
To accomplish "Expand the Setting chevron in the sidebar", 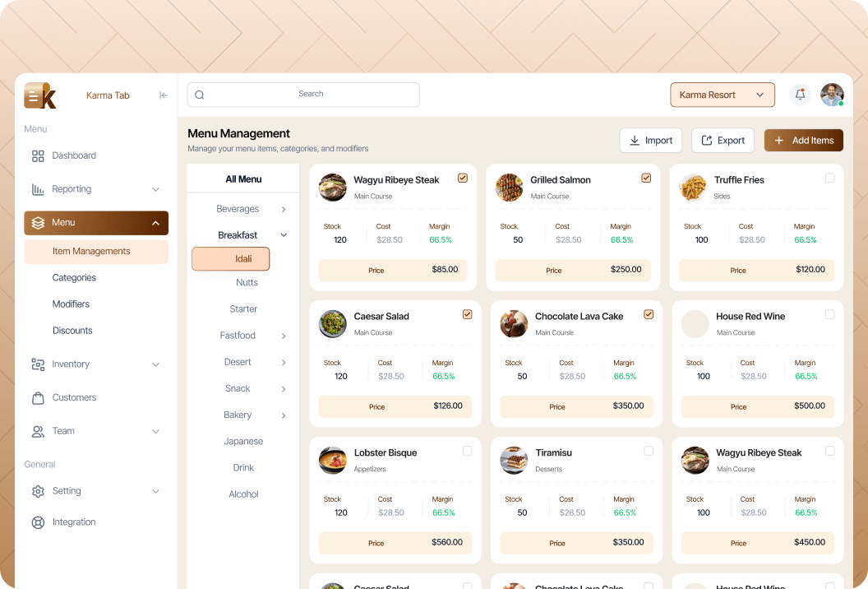I will click(x=155, y=491).
